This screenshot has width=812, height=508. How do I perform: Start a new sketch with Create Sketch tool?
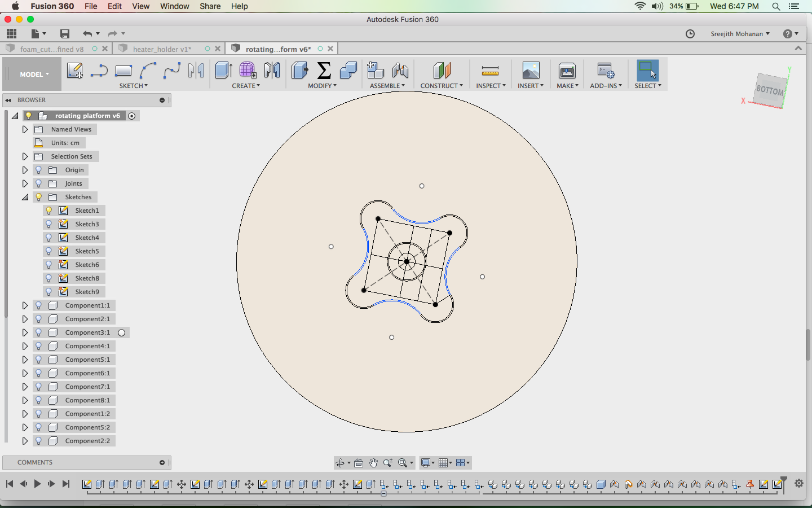coord(75,71)
